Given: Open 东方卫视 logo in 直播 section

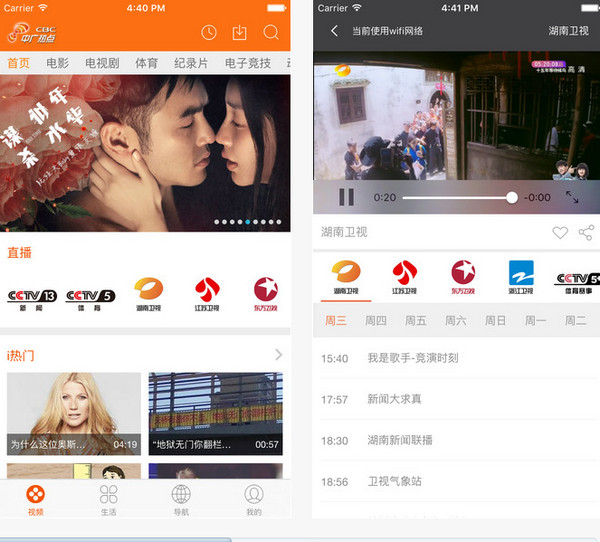Looking at the screenshot, I should coord(266,294).
